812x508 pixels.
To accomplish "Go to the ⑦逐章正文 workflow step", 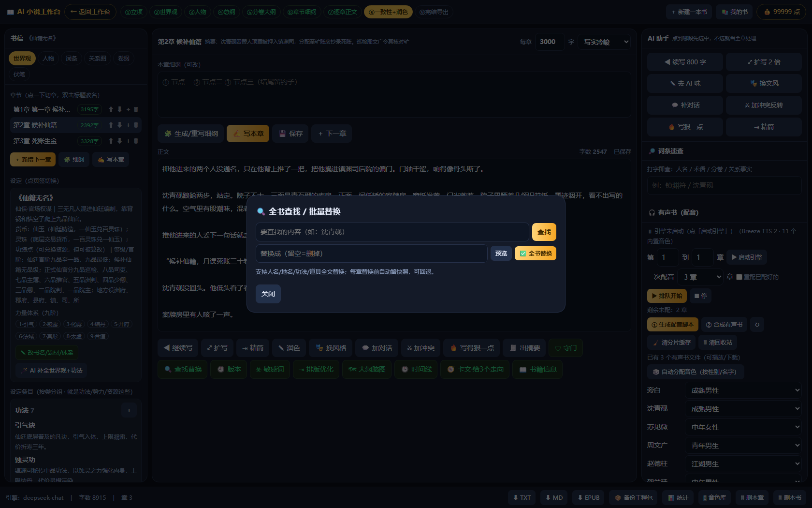I will coord(342,12).
